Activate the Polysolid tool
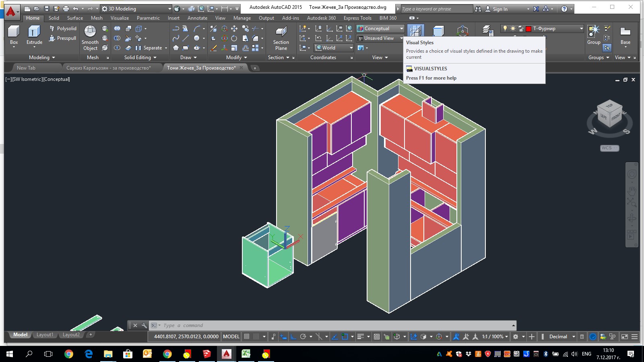The image size is (644, 362). tap(62, 29)
